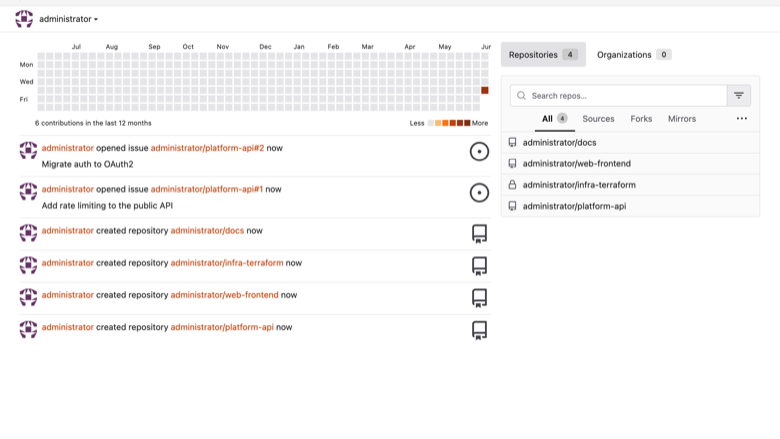
Task: Click repository icon for created platform-api activity
Action: [x=479, y=331]
